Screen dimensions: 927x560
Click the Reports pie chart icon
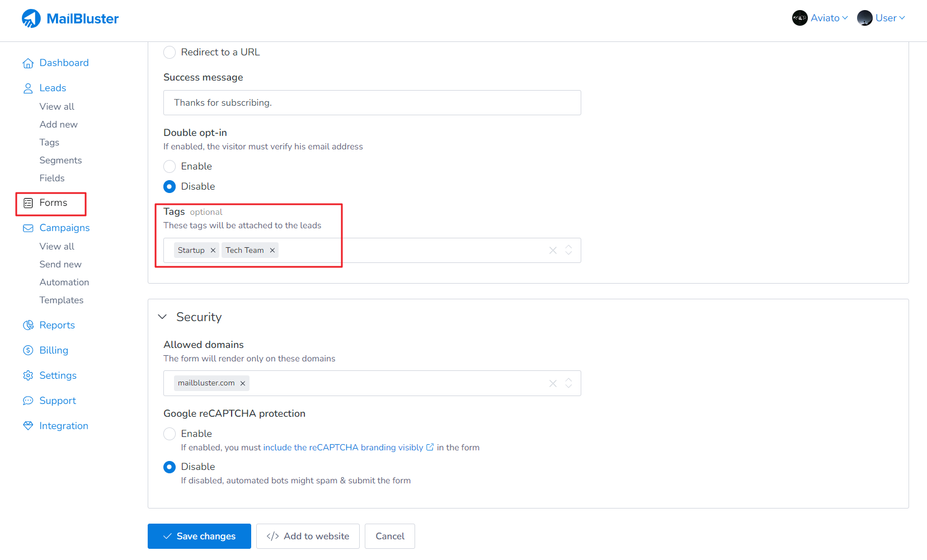click(28, 325)
